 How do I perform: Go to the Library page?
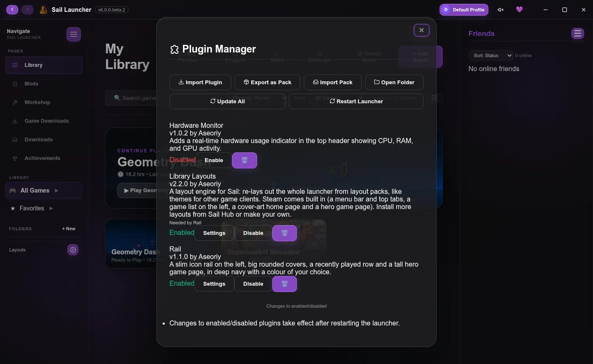pos(44,65)
